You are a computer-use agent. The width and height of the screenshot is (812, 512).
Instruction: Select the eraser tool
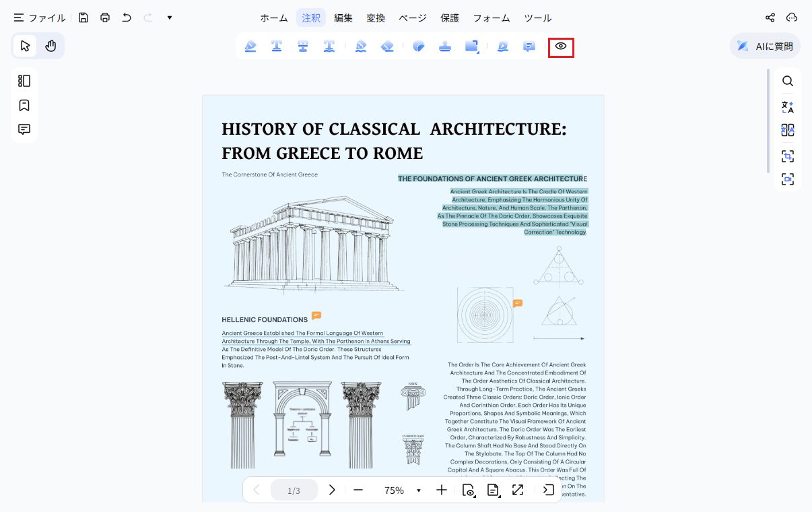click(387, 46)
